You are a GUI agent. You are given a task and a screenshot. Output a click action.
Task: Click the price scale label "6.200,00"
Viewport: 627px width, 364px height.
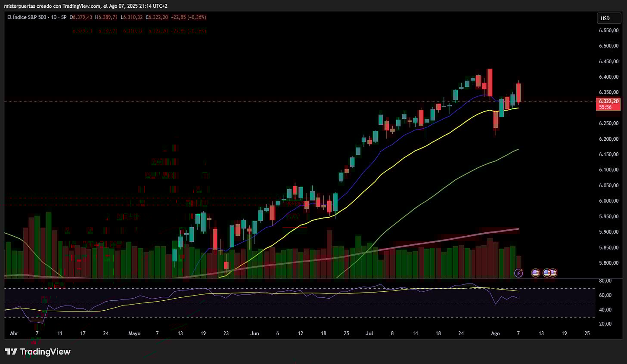pyautogui.click(x=608, y=139)
